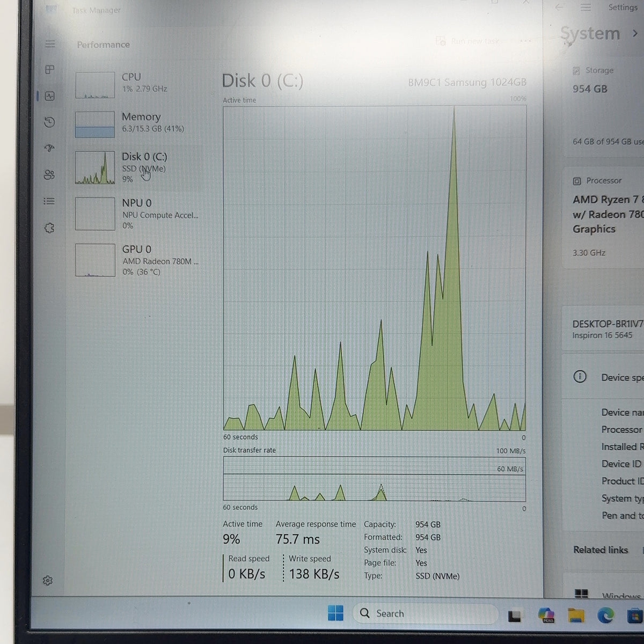Click the taskbar Search box

pos(425,613)
